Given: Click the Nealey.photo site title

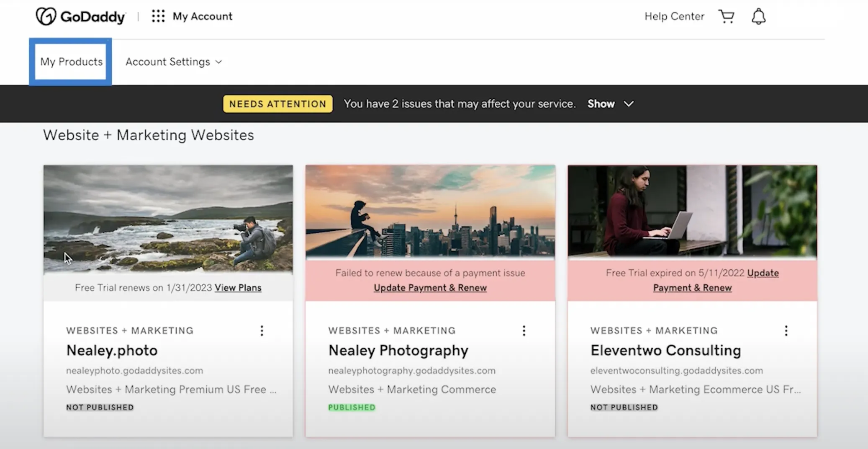Looking at the screenshot, I should pyautogui.click(x=112, y=351).
